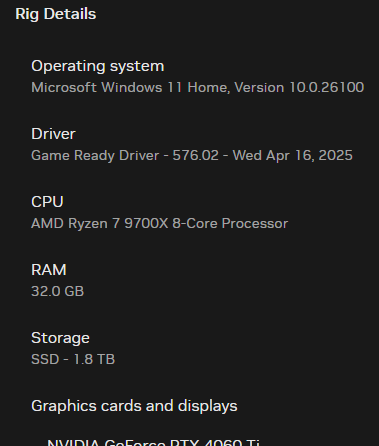
Task: Click the Rig Details heading
Action: click(x=56, y=15)
